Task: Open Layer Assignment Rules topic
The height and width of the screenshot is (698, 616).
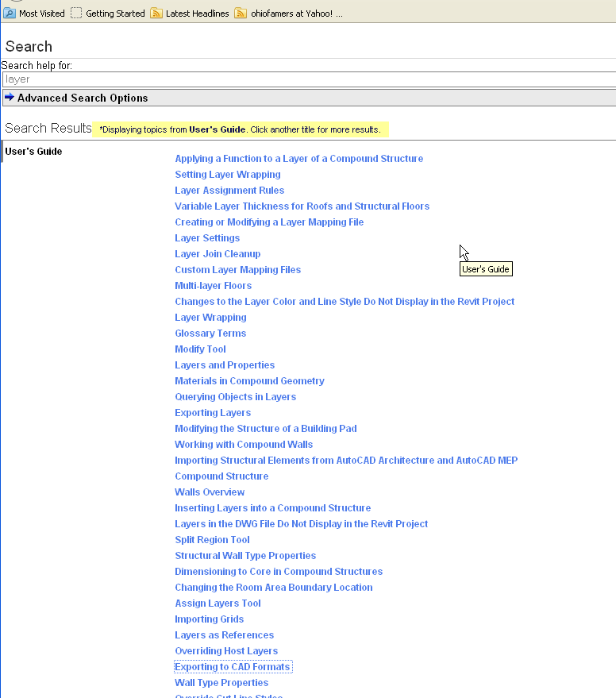Action: click(x=229, y=191)
